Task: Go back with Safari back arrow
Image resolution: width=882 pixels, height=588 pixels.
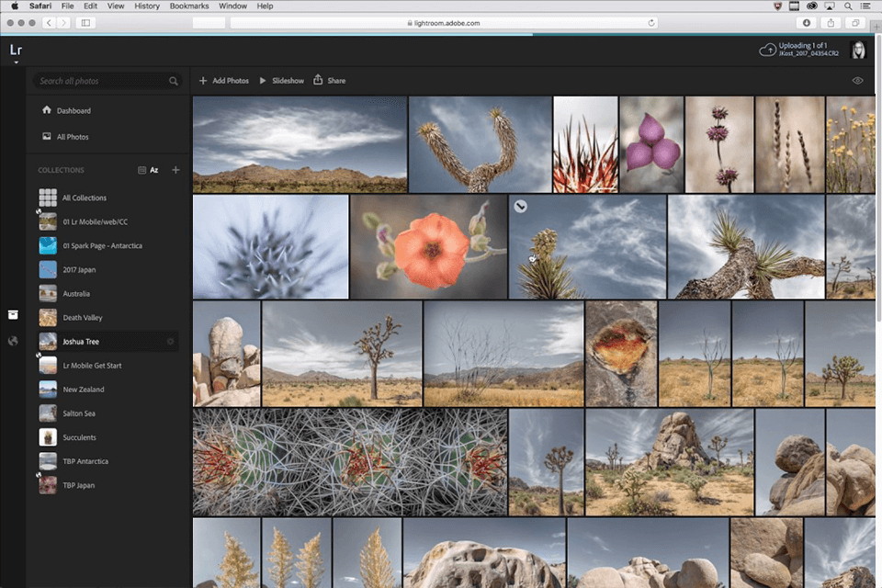Action: [49, 22]
